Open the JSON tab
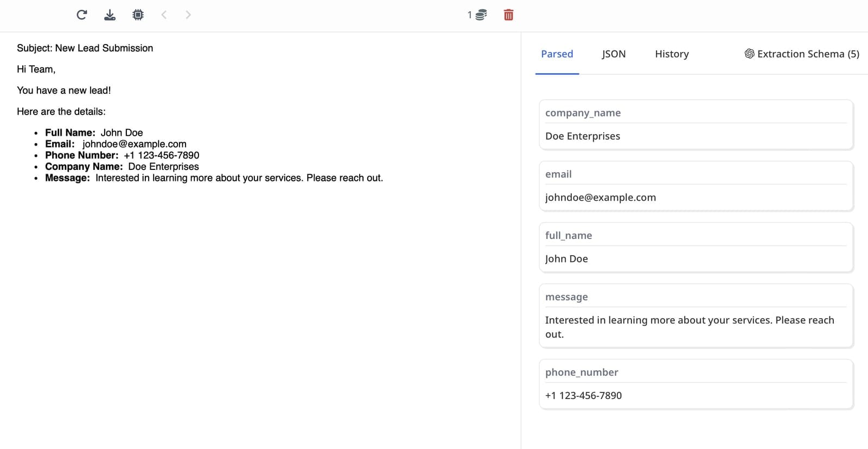Screen dimensions: 868x449 point(614,54)
